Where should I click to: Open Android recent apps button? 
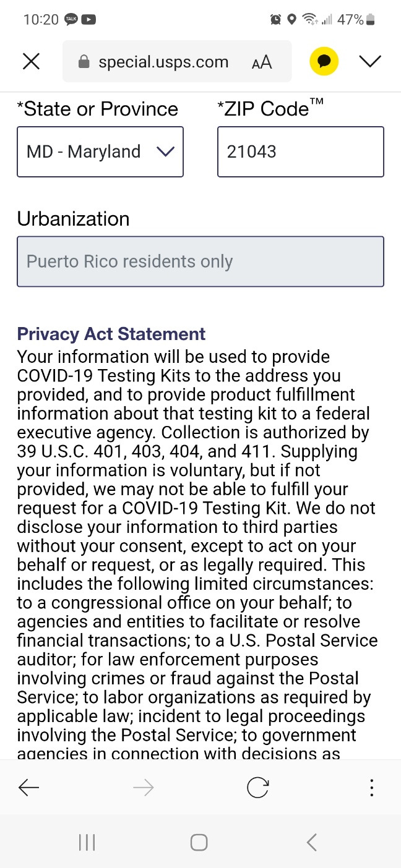[87, 842]
